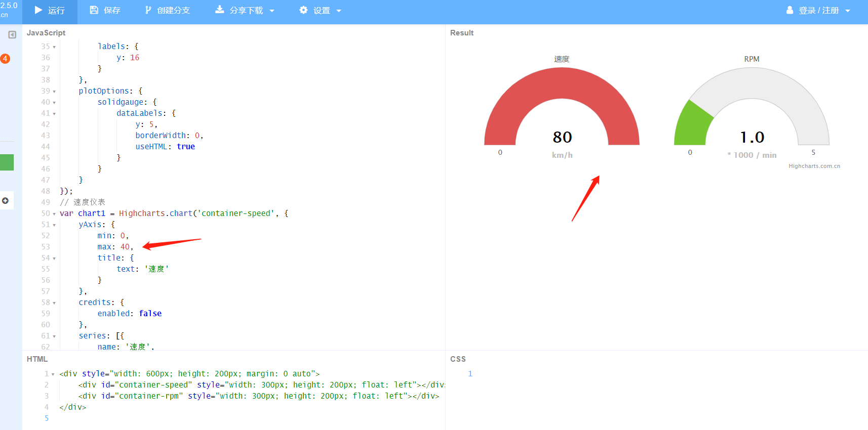Fold the solidgauge block at line 40

[54, 103]
